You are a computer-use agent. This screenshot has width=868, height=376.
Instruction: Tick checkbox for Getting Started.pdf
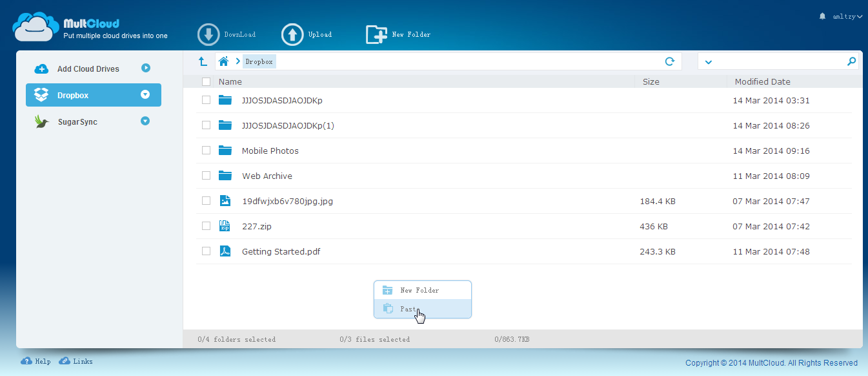(206, 251)
